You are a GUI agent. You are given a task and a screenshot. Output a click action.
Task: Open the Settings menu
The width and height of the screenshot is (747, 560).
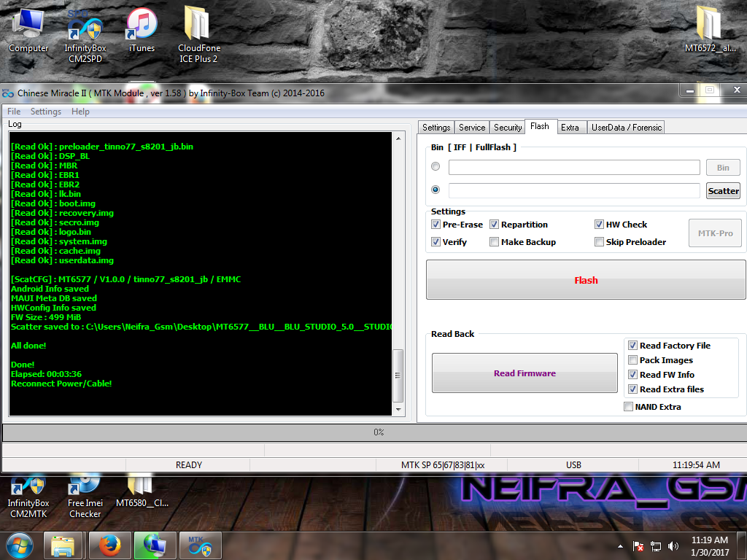(46, 112)
